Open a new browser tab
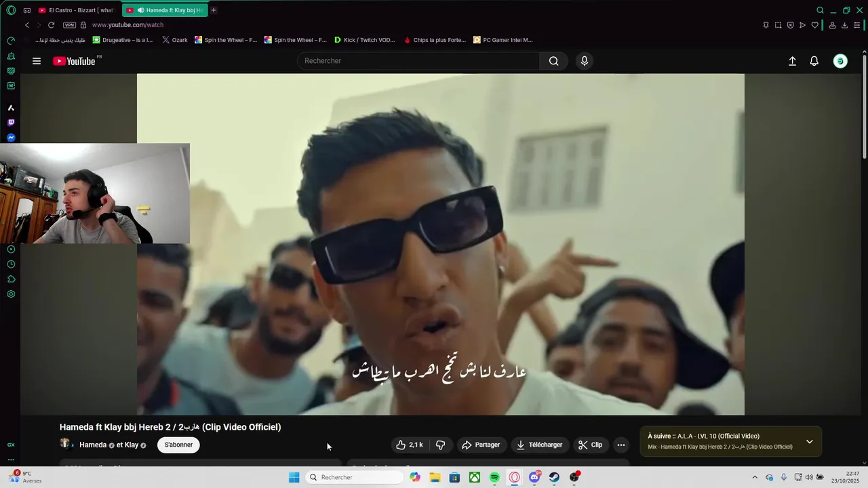 coord(214,10)
